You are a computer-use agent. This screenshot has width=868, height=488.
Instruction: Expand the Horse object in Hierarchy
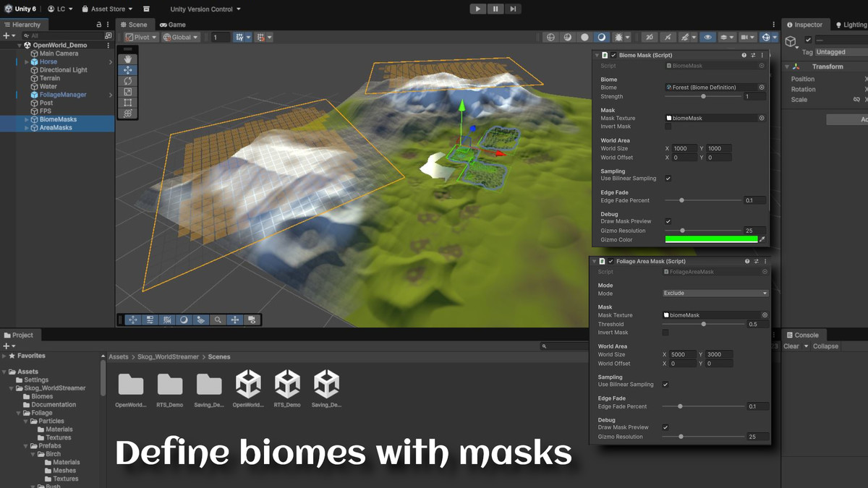click(x=26, y=61)
